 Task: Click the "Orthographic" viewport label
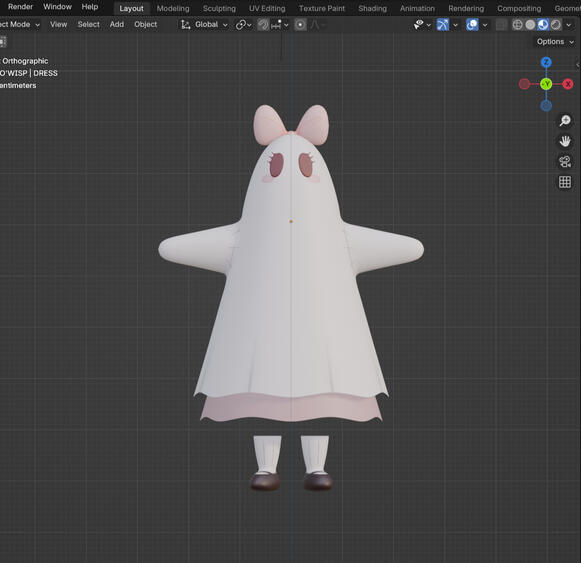pos(25,61)
